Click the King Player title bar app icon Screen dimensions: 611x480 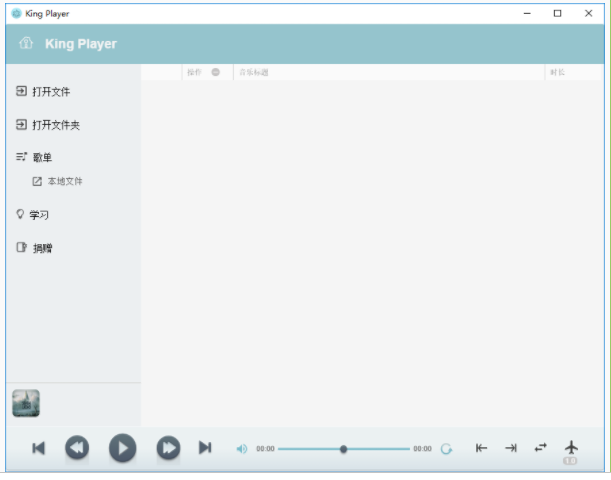coord(16,14)
